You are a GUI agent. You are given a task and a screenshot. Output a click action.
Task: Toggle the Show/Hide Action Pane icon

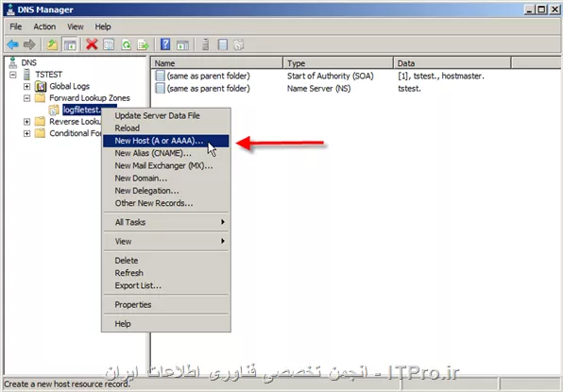tap(182, 45)
